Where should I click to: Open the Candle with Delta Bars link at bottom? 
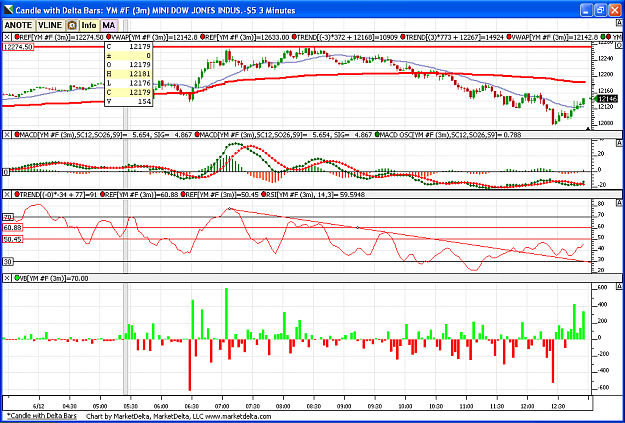pyautogui.click(x=41, y=416)
